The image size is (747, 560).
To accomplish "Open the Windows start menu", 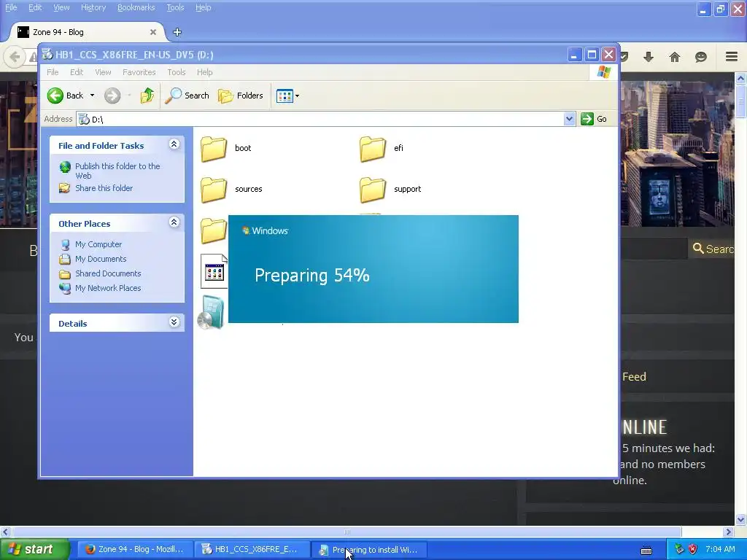I will (x=34, y=550).
